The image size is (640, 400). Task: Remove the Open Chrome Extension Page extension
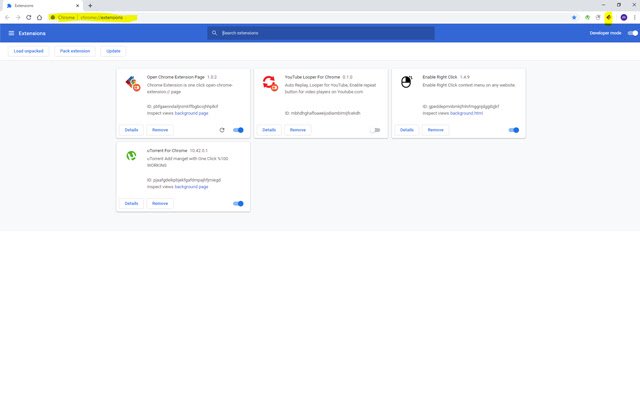pos(160,130)
